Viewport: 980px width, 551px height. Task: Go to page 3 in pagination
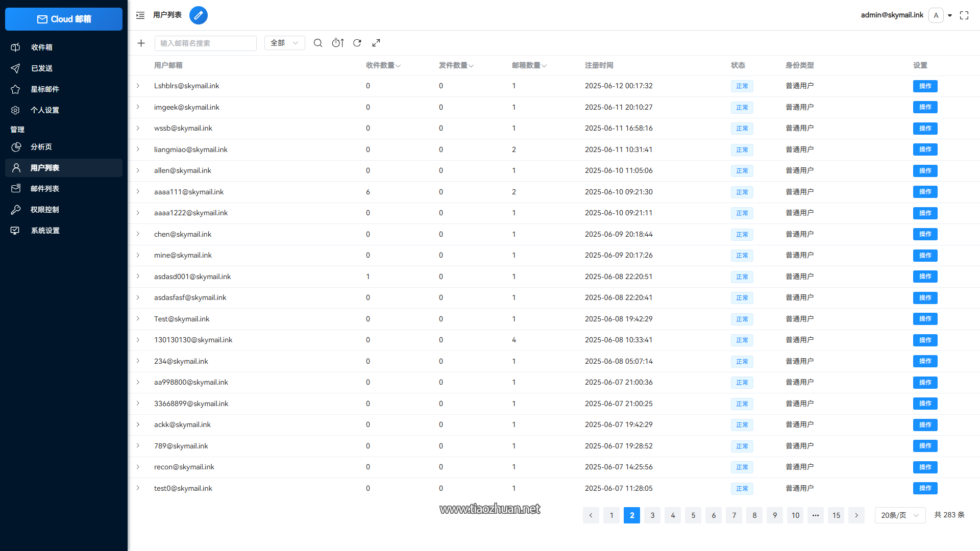pyautogui.click(x=652, y=515)
